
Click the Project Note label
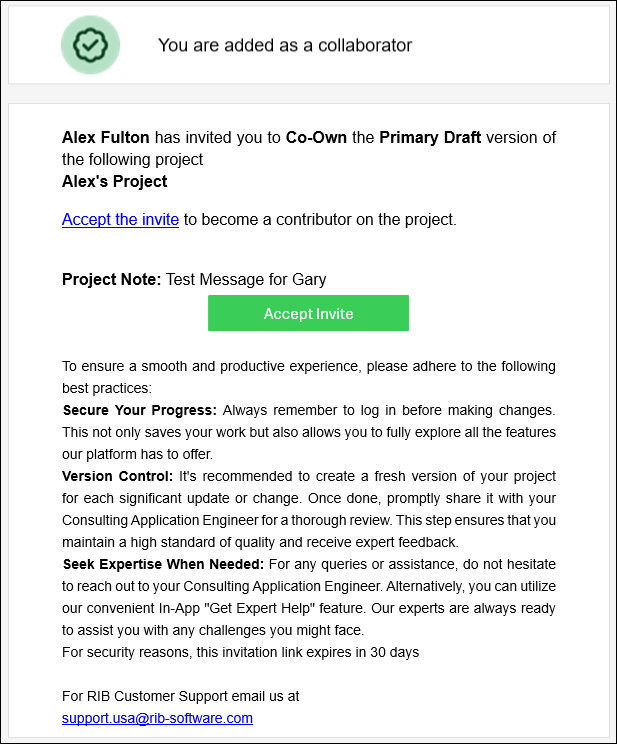click(x=112, y=279)
